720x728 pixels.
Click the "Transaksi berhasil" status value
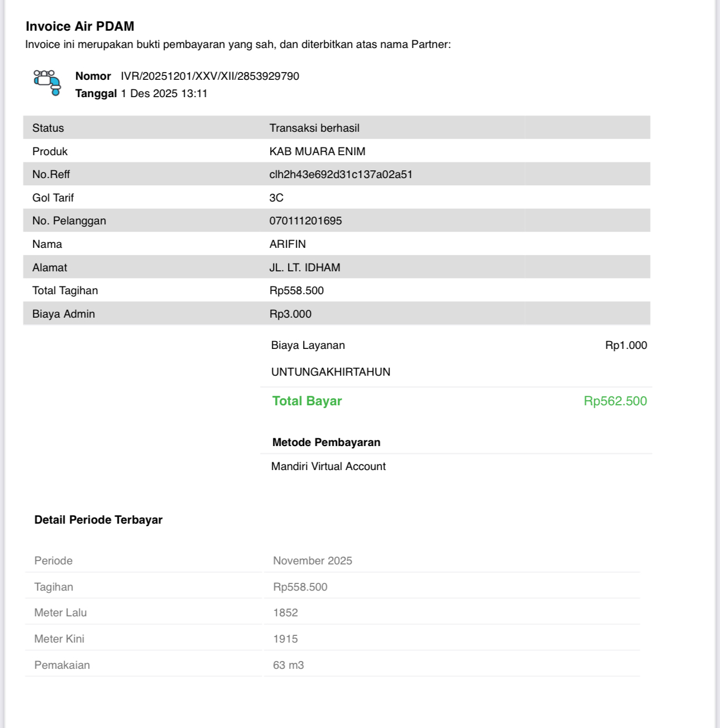click(x=314, y=128)
